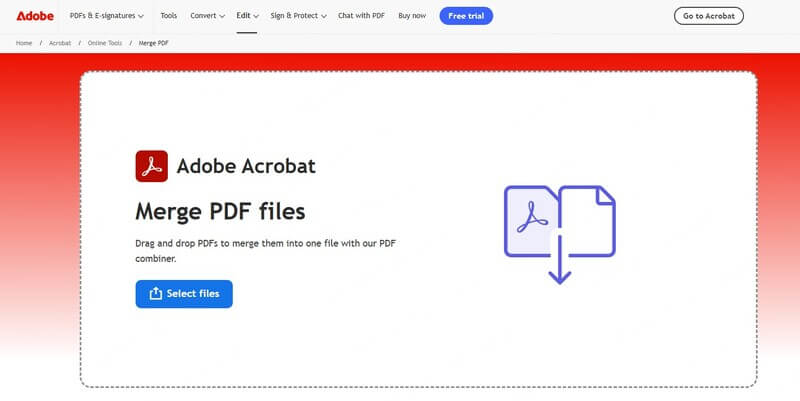Viewport: 800px width, 401px height.
Task: Click the Go to Acrobat button
Action: (709, 16)
